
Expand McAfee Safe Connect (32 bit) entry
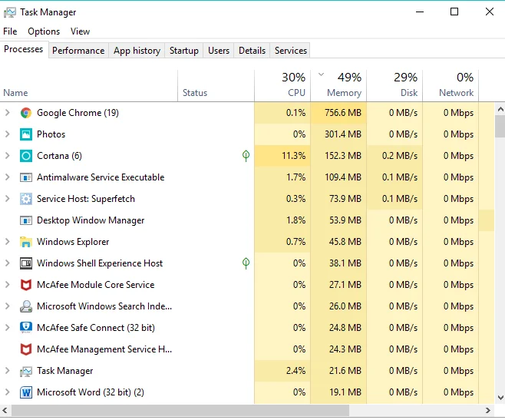pos(8,328)
